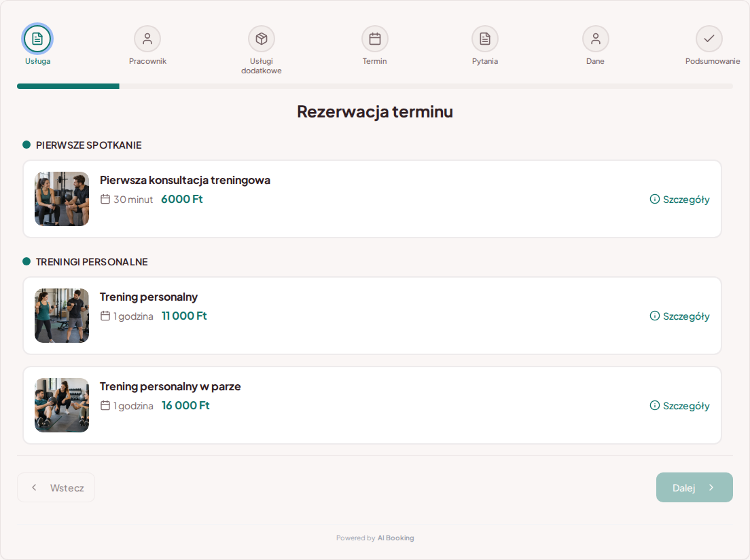Click the Termin step label

pyautogui.click(x=374, y=61)
